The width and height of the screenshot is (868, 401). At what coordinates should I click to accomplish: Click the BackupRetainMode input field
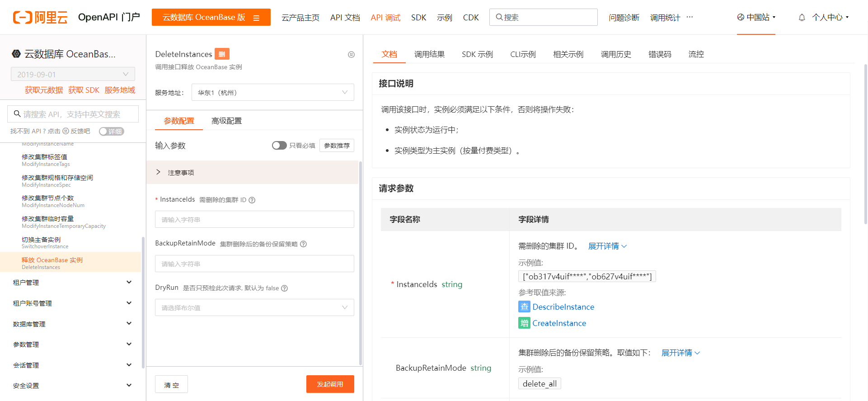tap(254, 264)
